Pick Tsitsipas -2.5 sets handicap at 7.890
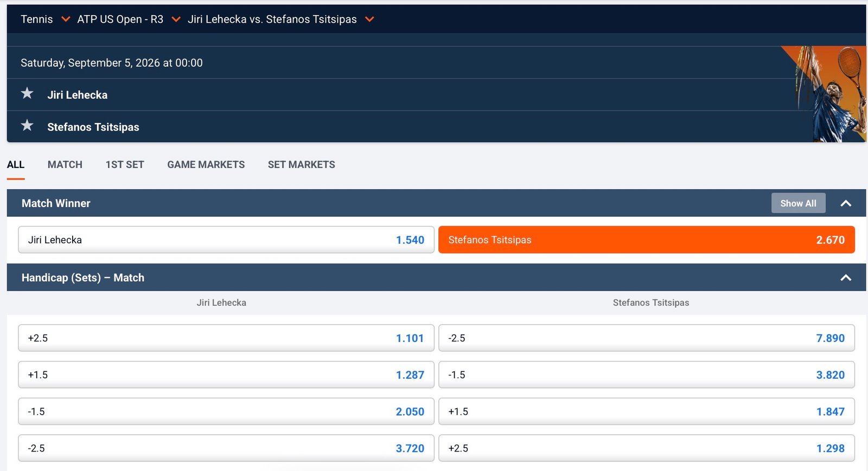Image resolution: width=868 pixels, height=471 pixels. [646, 338]
